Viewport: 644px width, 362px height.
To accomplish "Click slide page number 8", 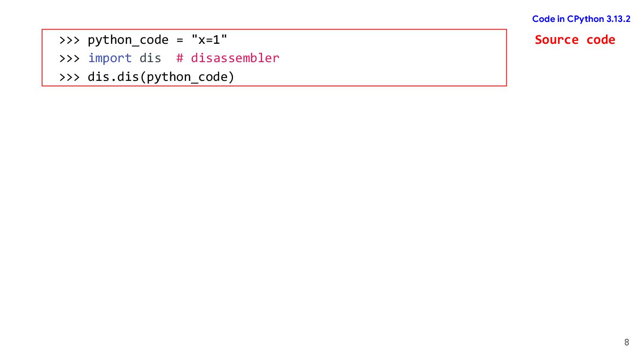I will click(x=626, y=342).
